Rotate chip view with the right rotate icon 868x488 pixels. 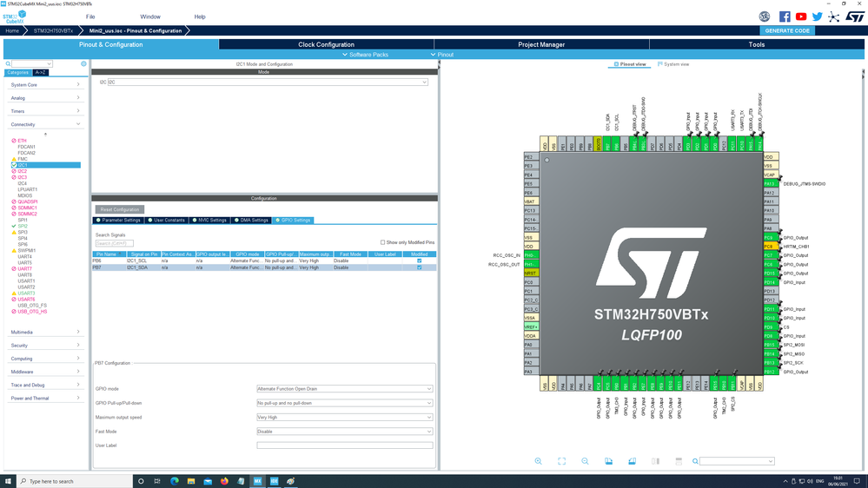click(632, 461)
